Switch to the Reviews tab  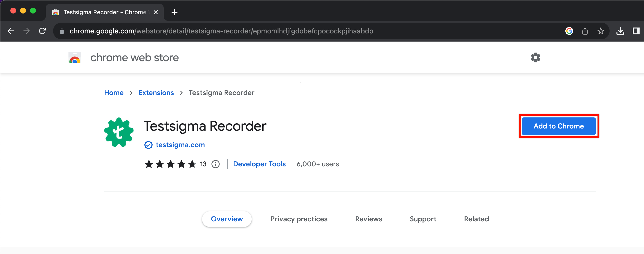(368, 219)
